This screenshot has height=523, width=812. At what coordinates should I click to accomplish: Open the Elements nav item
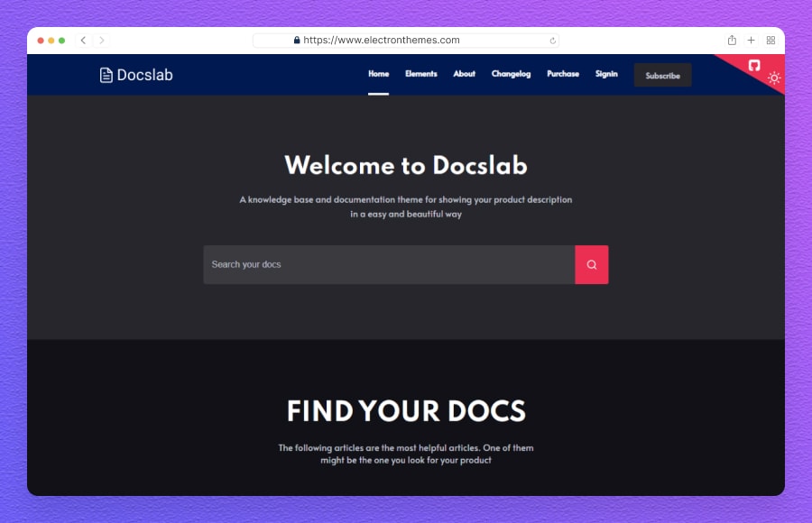[x=421, y=74]
